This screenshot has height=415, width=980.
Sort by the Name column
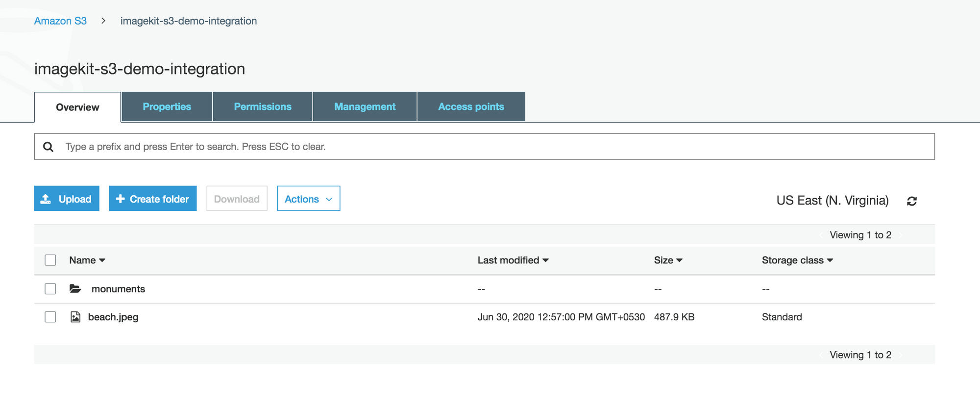pos(87,260)
